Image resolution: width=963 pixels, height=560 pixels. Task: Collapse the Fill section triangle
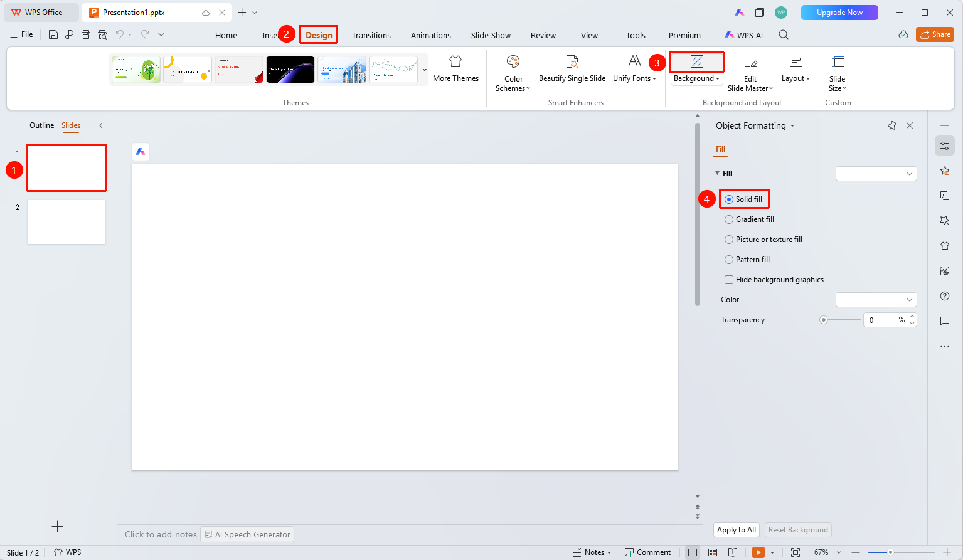pyautogui.click(x=718, y=174)
